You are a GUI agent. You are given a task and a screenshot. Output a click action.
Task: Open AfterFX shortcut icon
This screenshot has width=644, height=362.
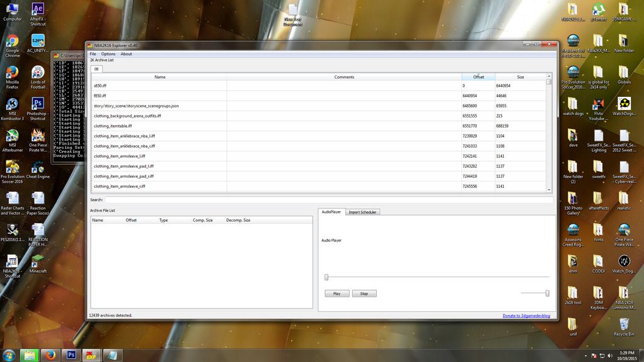[x=38, y=14]
